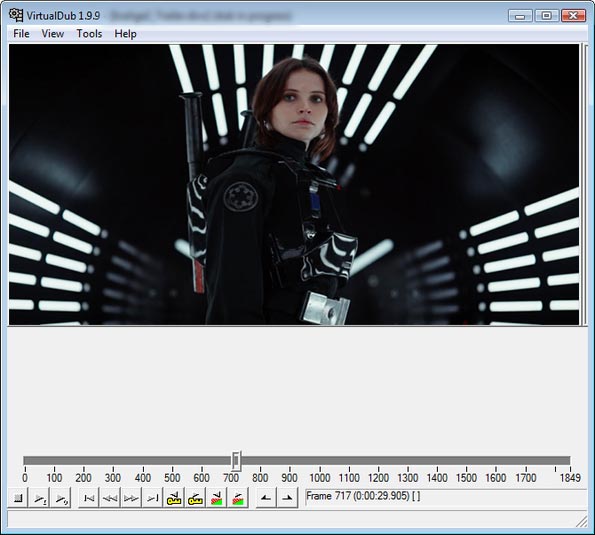Go to previous keyframe (yellow key icon)
Screen dimensions: 595x535
(174, 498)
